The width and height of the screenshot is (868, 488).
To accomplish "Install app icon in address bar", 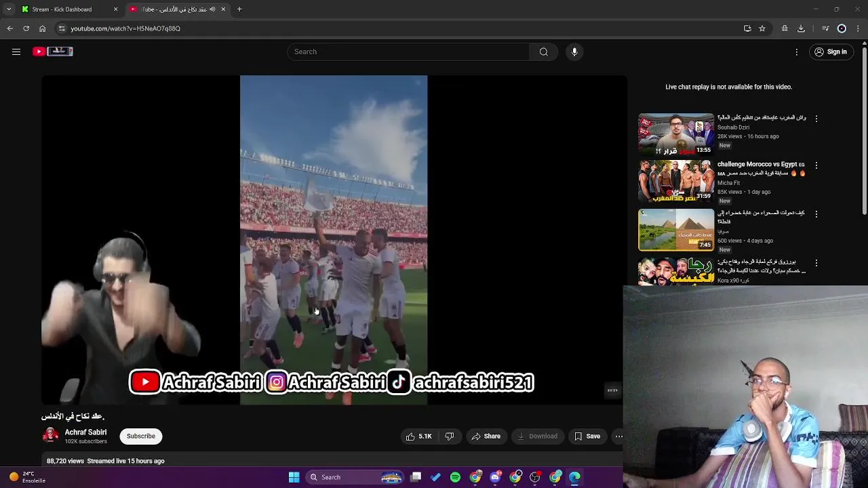I will (747, 28).
